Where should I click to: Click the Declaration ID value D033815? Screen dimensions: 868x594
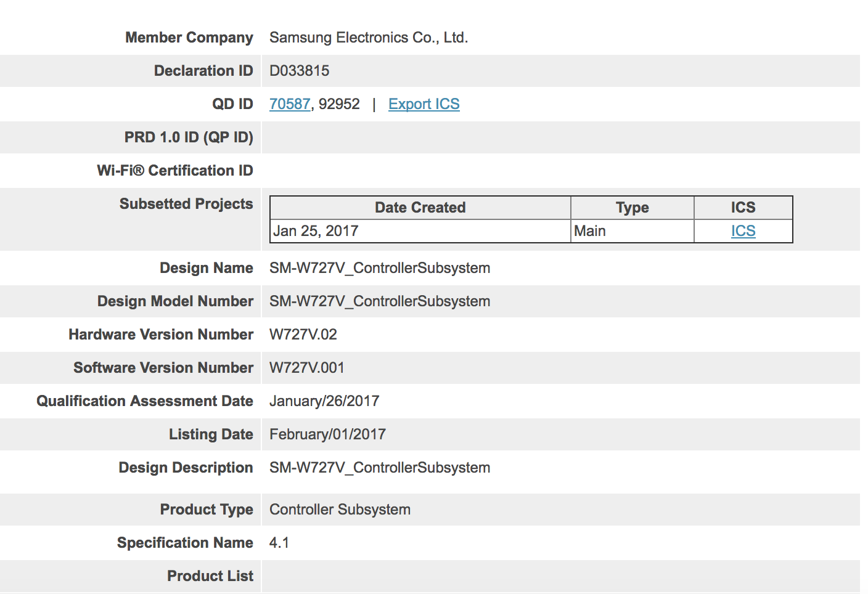click(x=299, y=71)
